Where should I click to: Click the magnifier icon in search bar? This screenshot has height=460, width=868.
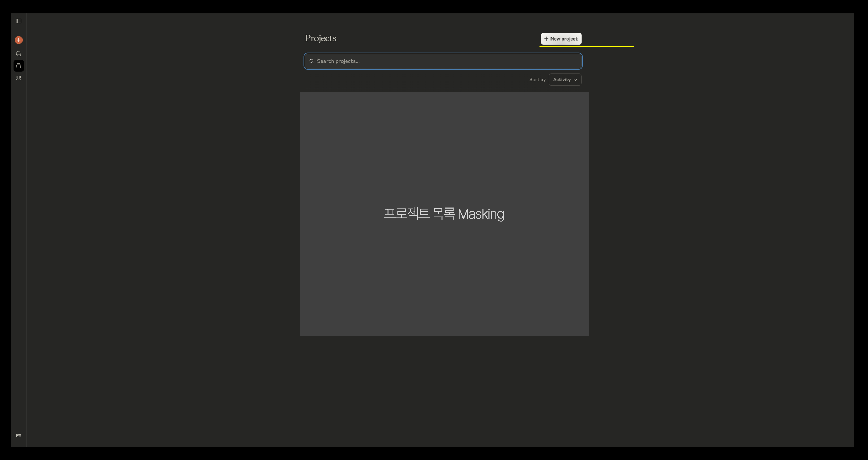(x=312, y=61)
